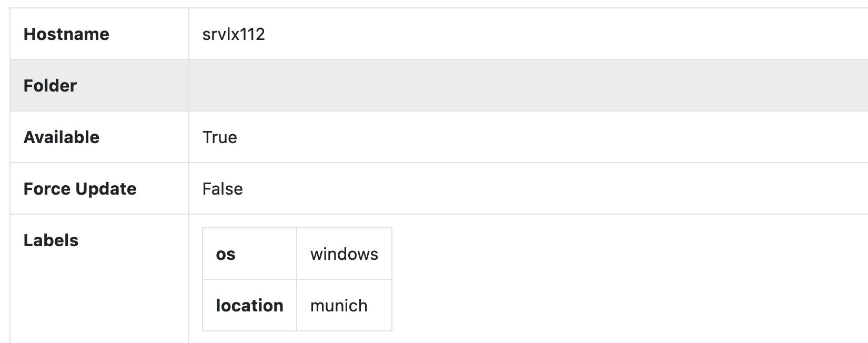
Task: Click the empty area right of "False"
Action: coord(526,189)
